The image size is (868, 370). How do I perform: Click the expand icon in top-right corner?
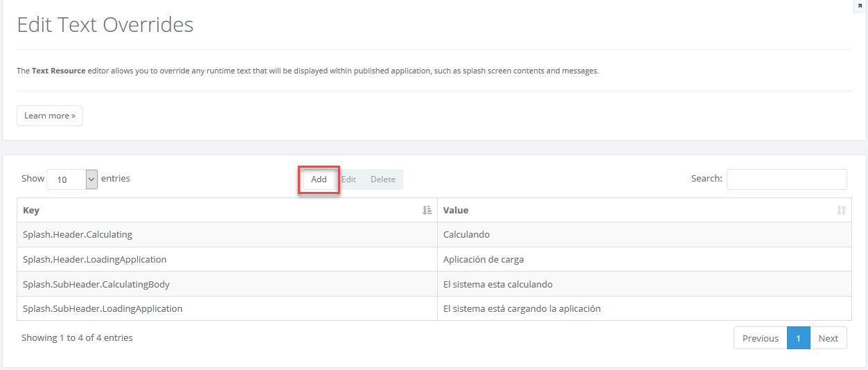(860, 6)
